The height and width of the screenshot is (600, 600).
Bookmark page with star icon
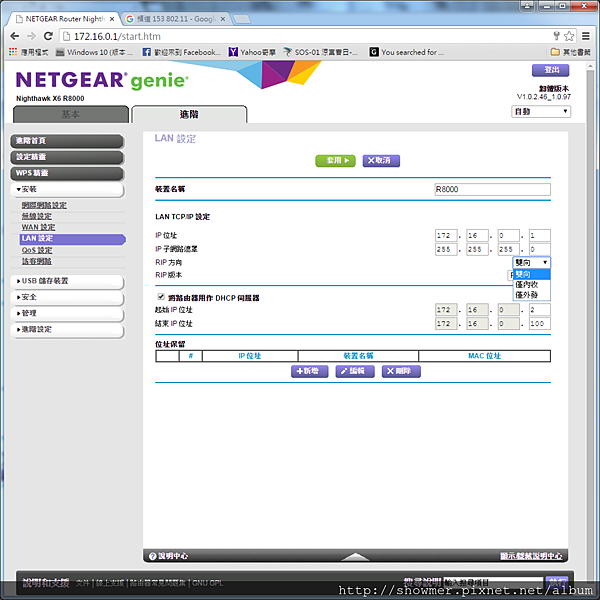(569, 36)
